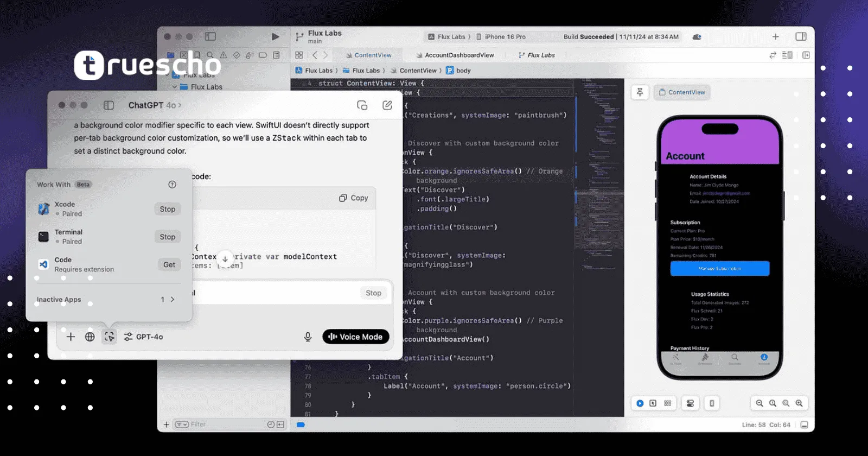Open the Issue navigator warning triangle
The width and height of the screenshot is (868, 456).
223,55
